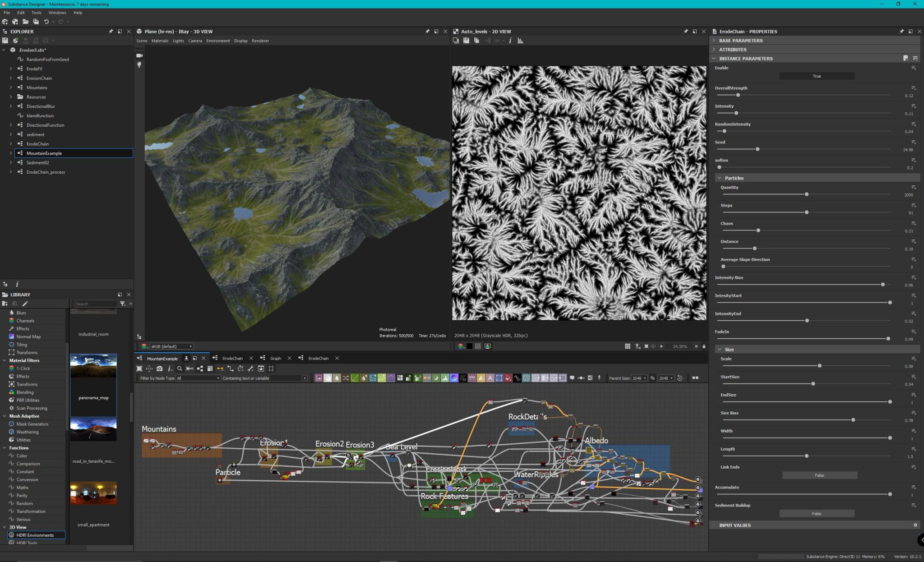Add a Text node from graph toolbar
Viewport: 924px width, 562px height.
pyautogui.click(x=490, y=378)
